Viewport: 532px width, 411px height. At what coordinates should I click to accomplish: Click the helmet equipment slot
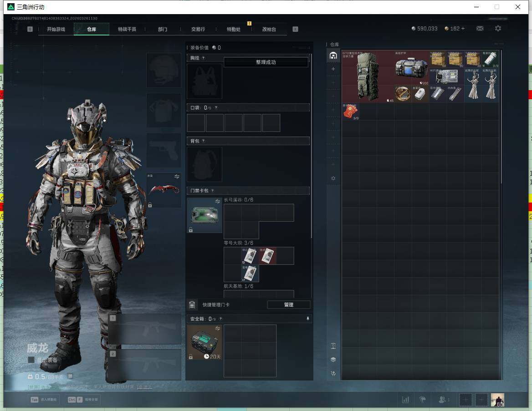(164, 70)
